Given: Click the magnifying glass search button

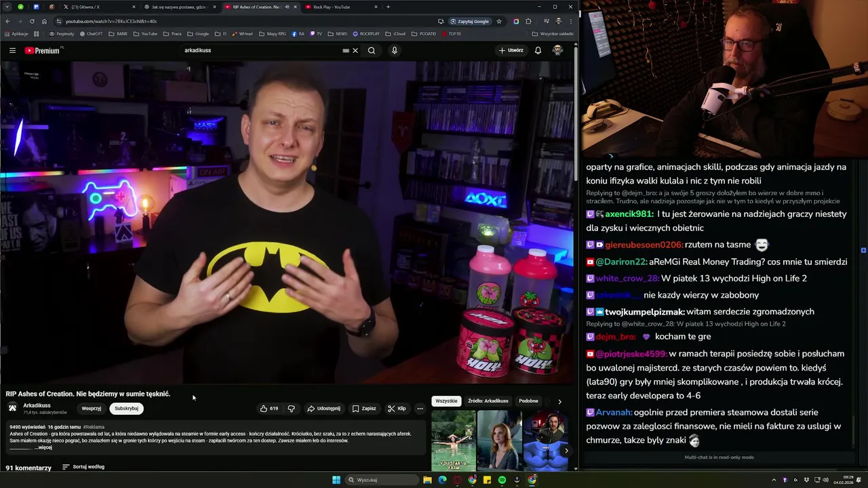Looking at the screenshot, I should coord(372,50).
